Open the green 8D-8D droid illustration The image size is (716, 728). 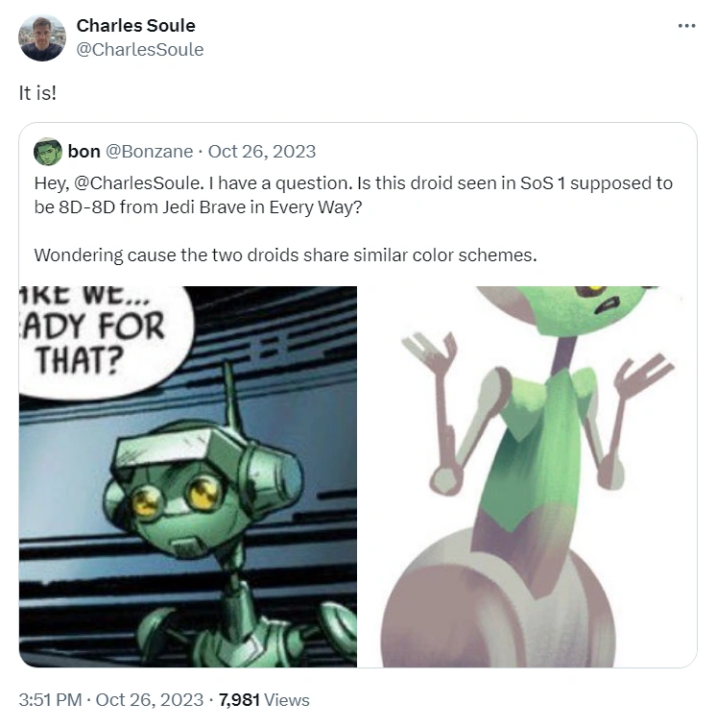(528, 476)
